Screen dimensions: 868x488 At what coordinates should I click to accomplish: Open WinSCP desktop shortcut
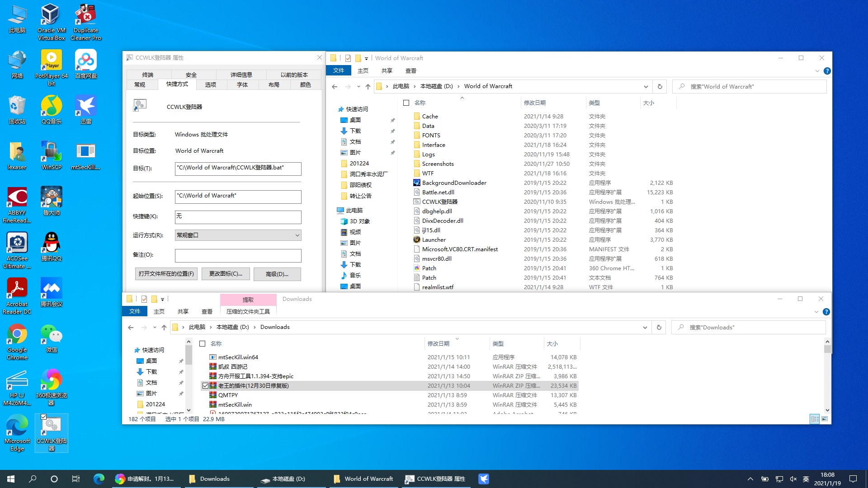51,152
